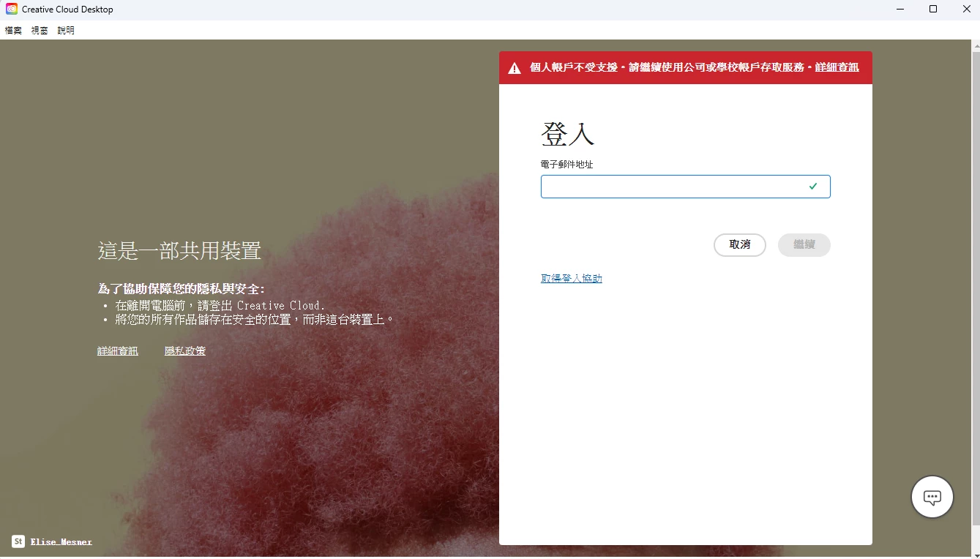Open the 視窗 menu
The width and height of the screenshot is (980, 559).
click(x=40, y=31)
